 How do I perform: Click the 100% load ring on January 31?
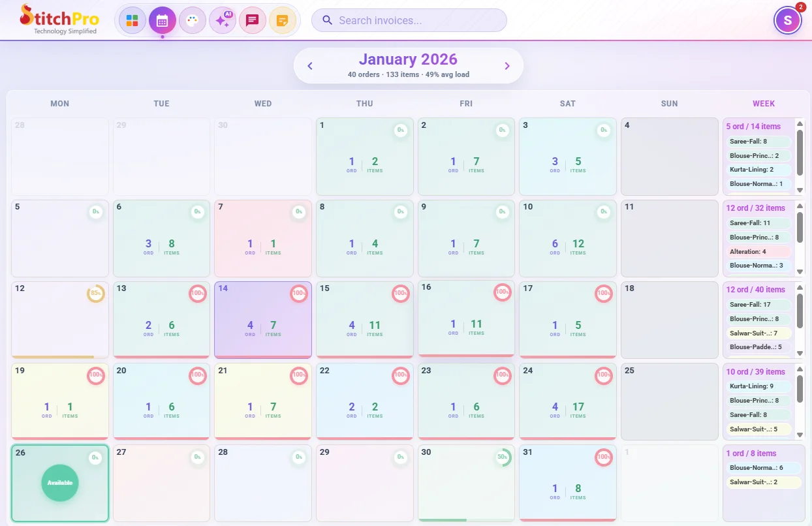604,457
